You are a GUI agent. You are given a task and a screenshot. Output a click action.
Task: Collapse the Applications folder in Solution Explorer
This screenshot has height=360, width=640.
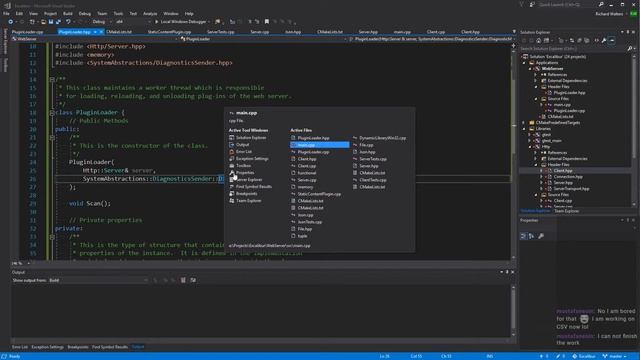[x=524, y=63]
